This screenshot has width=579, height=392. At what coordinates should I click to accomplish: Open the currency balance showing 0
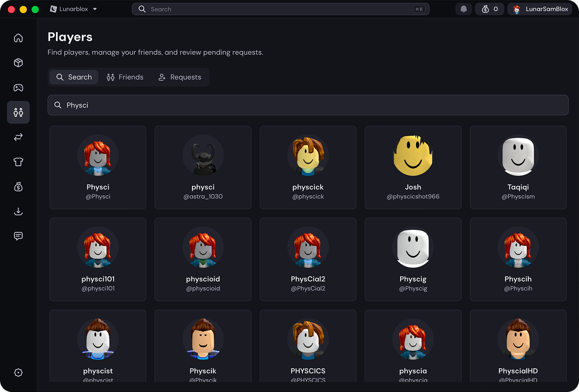490,9
